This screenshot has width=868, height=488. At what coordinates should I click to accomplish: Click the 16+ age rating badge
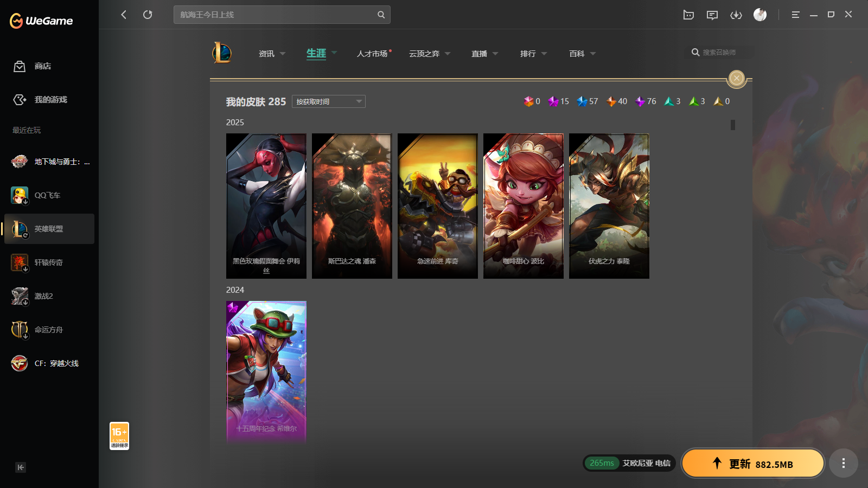(x=119, y=436)
